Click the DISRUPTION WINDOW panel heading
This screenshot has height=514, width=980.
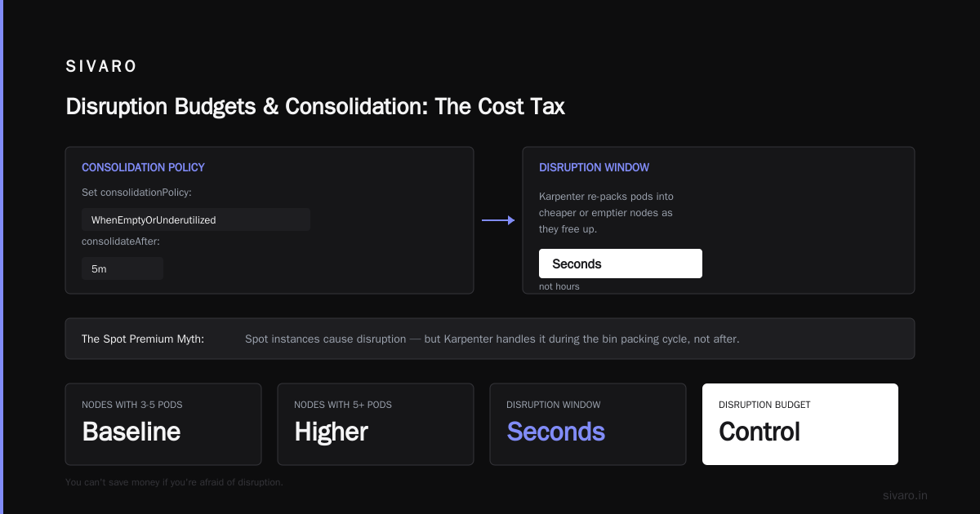pos(594,167)
